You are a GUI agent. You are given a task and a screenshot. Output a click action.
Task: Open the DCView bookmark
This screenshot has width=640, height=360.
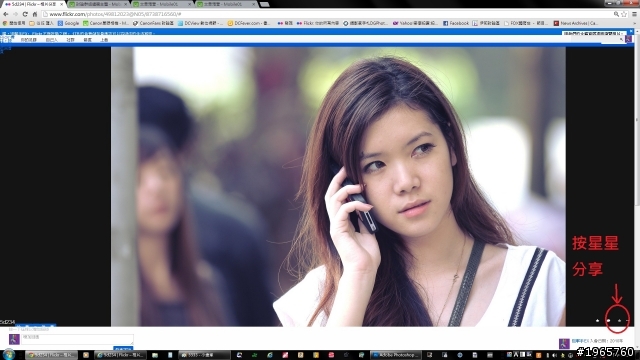[x=200, y=23]
